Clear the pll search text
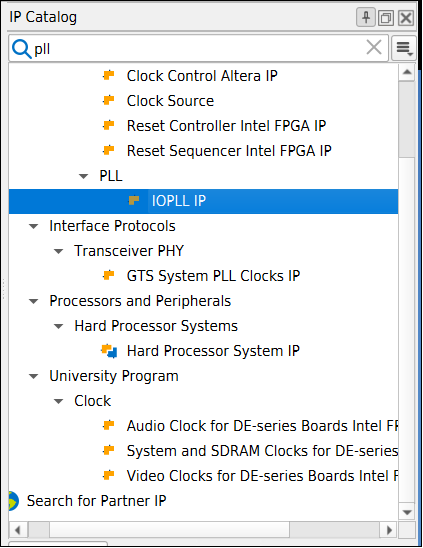This screenshot has width=423, height=548. [374, 47]
